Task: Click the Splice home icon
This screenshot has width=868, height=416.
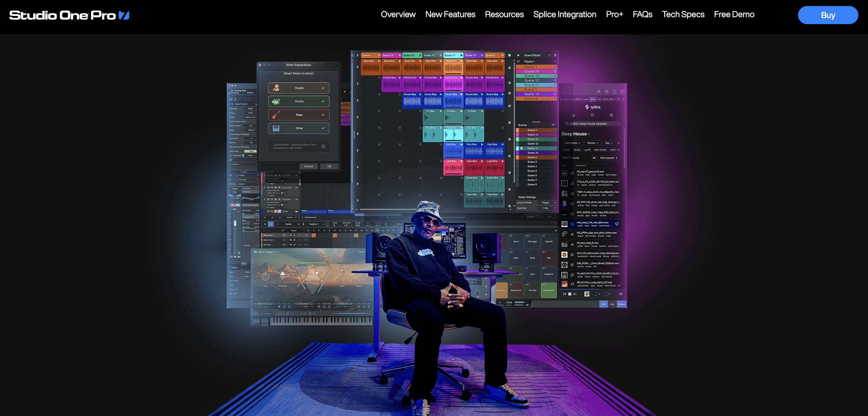Action: click(x=574, y=115)
